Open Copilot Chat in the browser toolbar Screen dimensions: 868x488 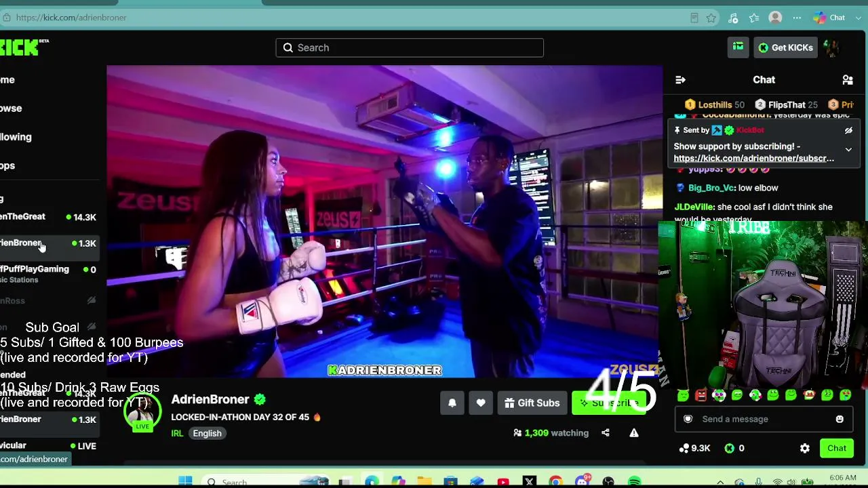(x=829, y=18)
